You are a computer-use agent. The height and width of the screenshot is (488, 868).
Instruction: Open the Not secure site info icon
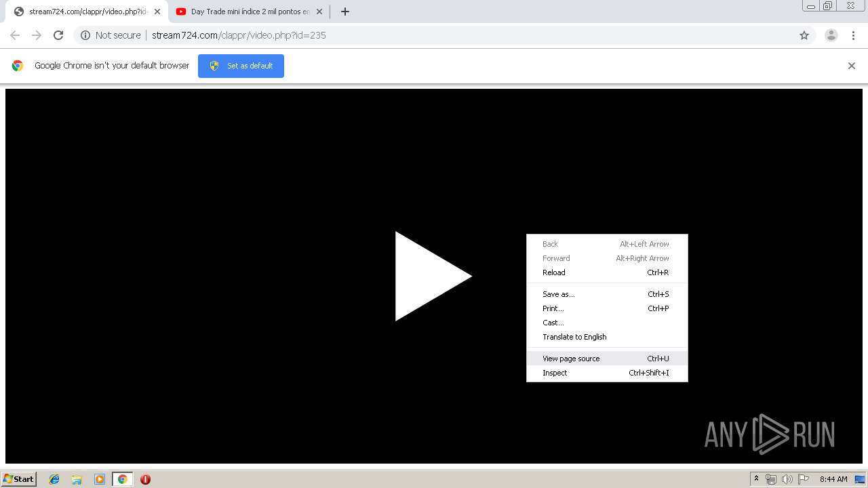(85, 35)
